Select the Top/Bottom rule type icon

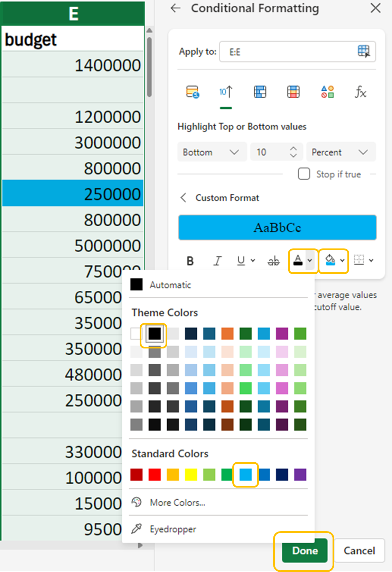[x=226, y=92]
